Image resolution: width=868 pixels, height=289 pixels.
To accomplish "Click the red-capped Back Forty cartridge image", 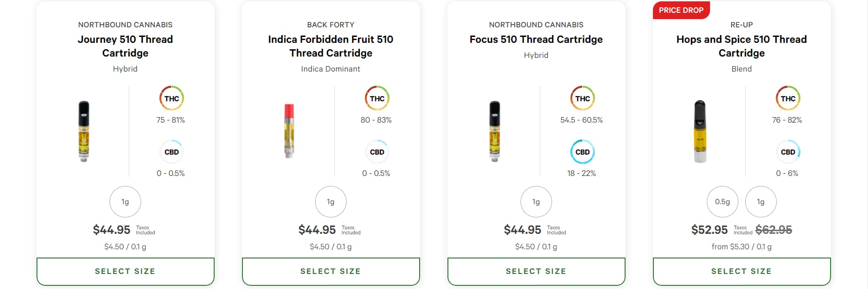I will tap(289, 131).
